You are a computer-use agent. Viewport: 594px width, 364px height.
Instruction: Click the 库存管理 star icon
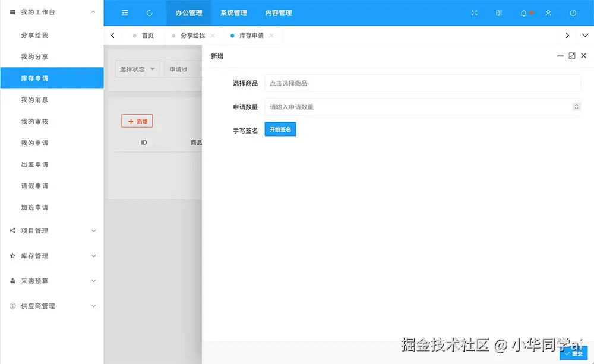pos(12,256)
